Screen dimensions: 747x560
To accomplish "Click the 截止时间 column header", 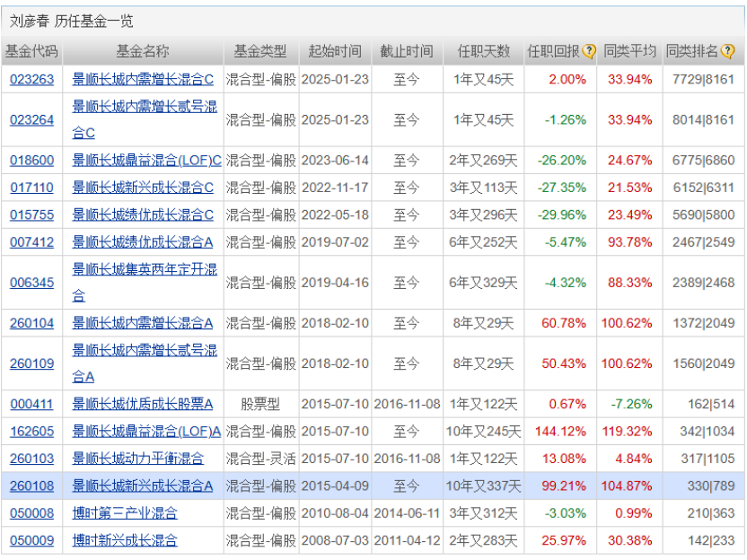I will click(x=408, y=51).
